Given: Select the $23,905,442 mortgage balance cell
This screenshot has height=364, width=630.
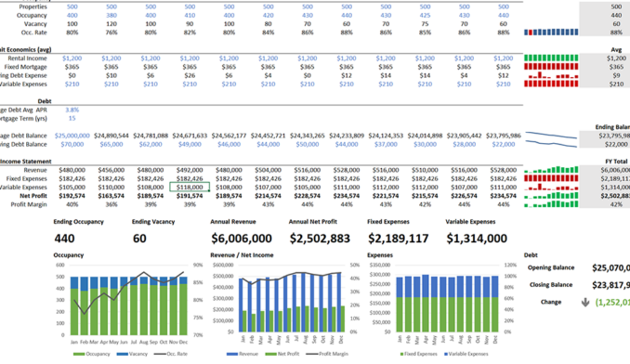Looking at the screenshot, I should tap(464, 136).
